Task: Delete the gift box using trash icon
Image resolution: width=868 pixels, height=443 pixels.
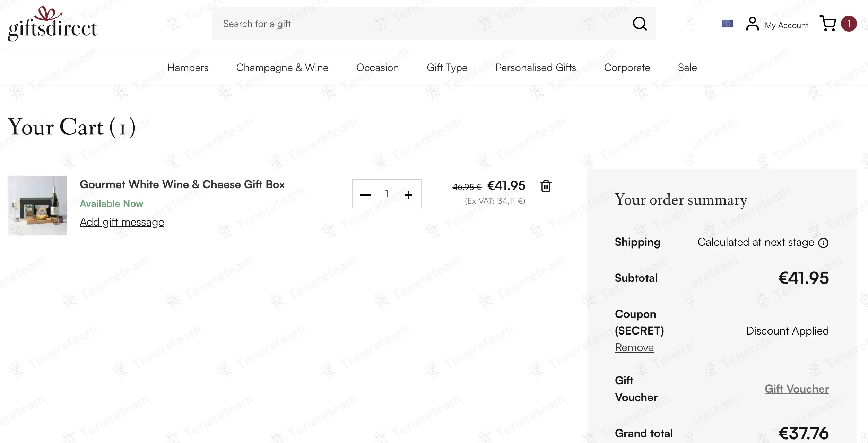Action: (x=546, y=186)
